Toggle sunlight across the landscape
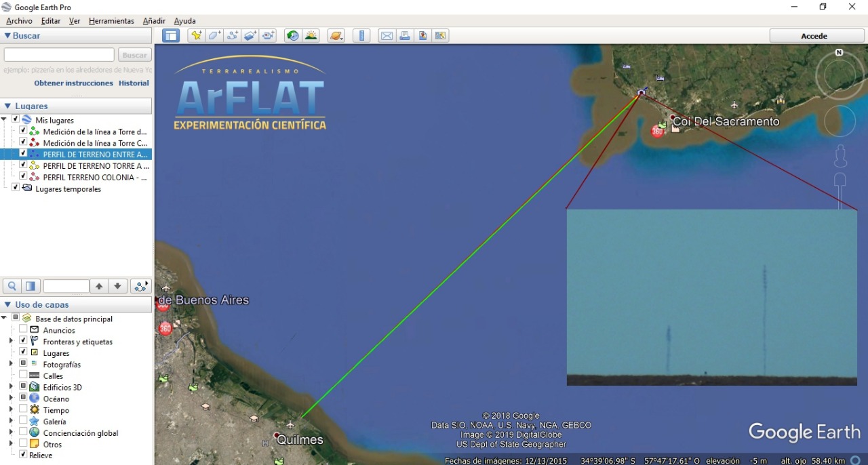Screen dimensions: 868x465 tap(311, 36)
